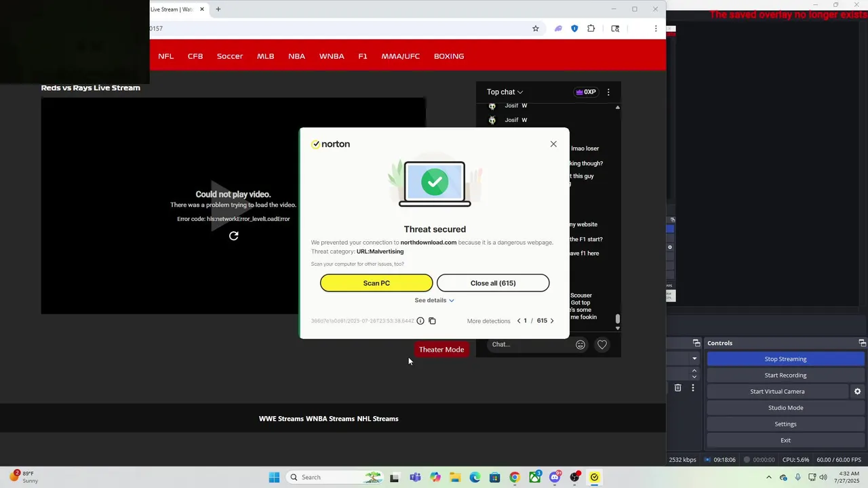Click Exit in OBS Controls
The width and height of the screenshot is (868, 488).
point(786,441)
